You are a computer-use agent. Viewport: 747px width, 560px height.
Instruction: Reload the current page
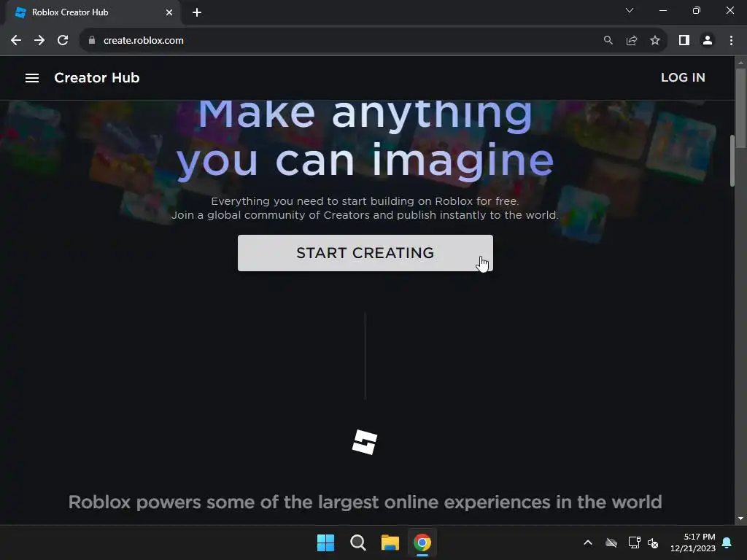tap(63, 41)
